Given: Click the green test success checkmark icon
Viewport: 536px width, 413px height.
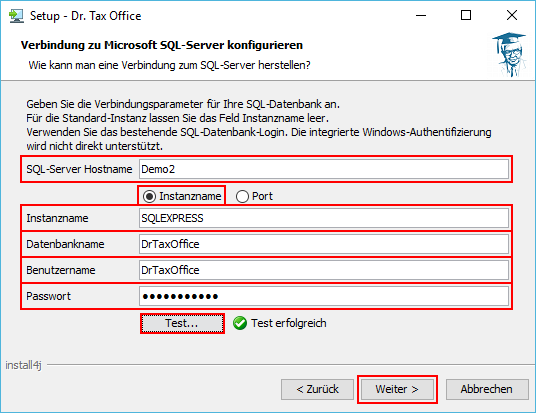Looking at the screenshot, I should click(x=240, y=323).
